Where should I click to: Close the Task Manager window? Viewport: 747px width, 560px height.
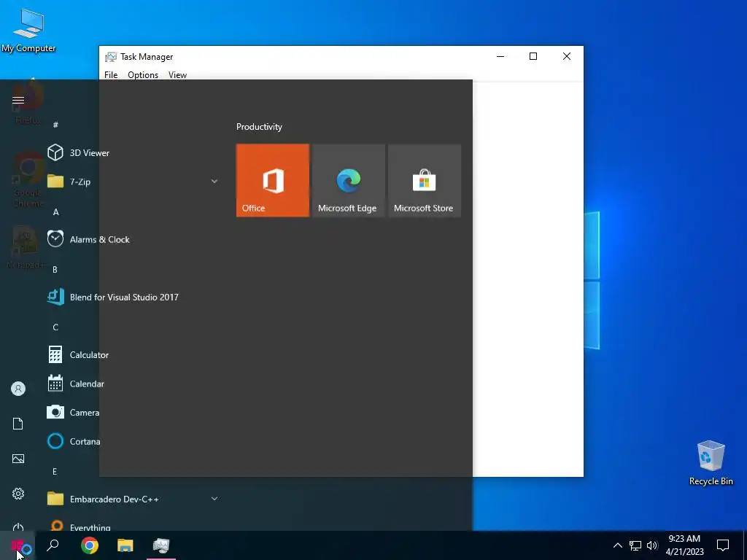[x=566, y=56]
